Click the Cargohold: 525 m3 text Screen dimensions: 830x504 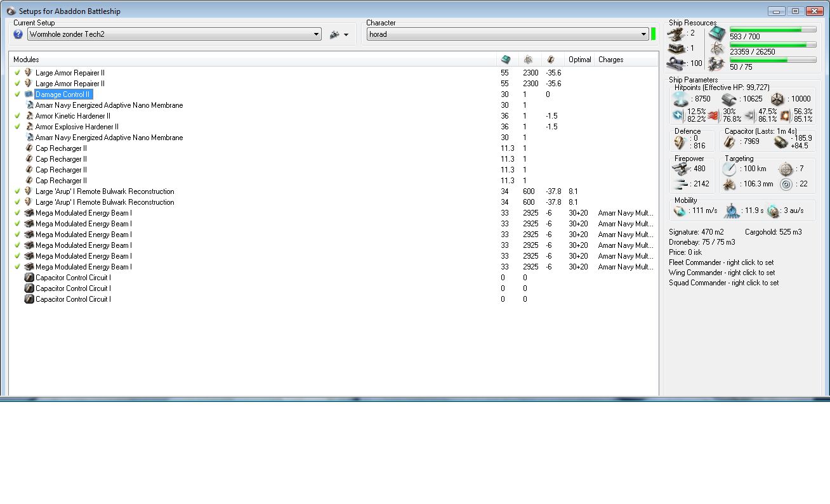click(773, 232)
